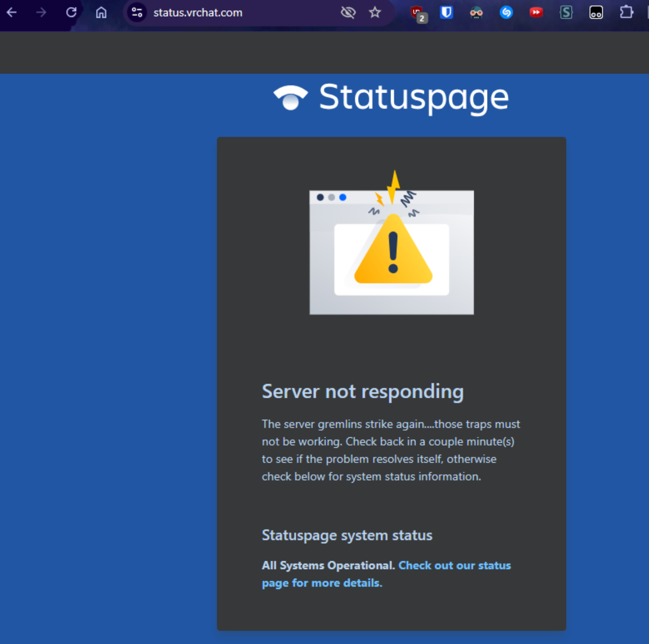
Task: Click the red fast-forward extension icon
Action: [x=536, y=13]
